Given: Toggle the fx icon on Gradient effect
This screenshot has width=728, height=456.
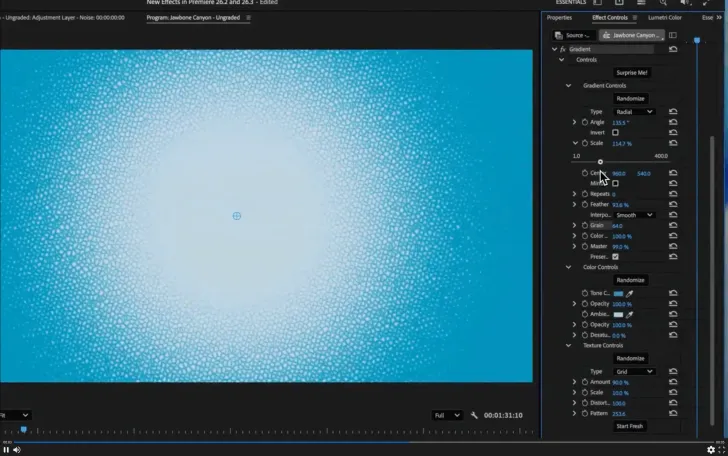Looking at the screenshot, I should point(563,49).
